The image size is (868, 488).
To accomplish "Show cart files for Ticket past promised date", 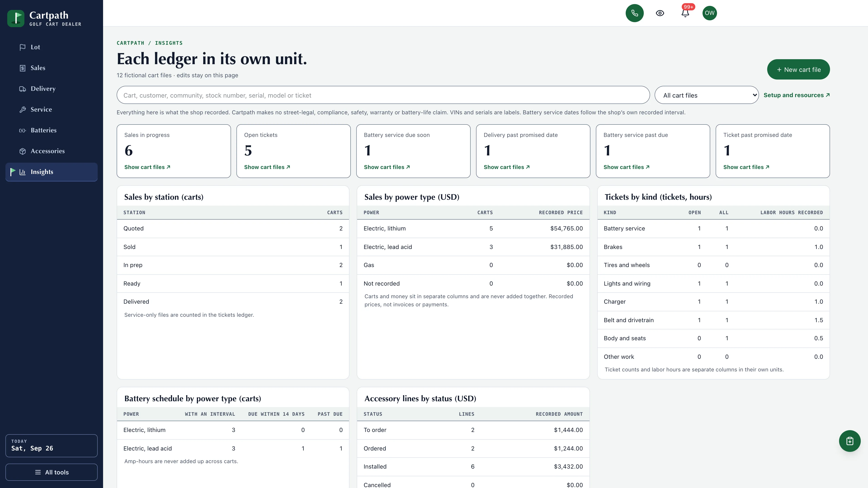I will tap(746, 167).
